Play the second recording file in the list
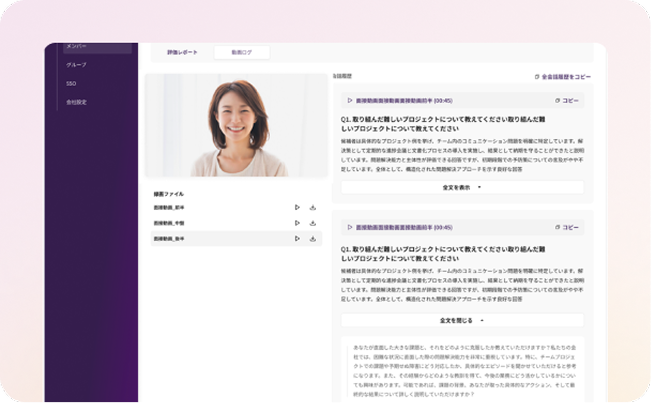 coord(297,223)
